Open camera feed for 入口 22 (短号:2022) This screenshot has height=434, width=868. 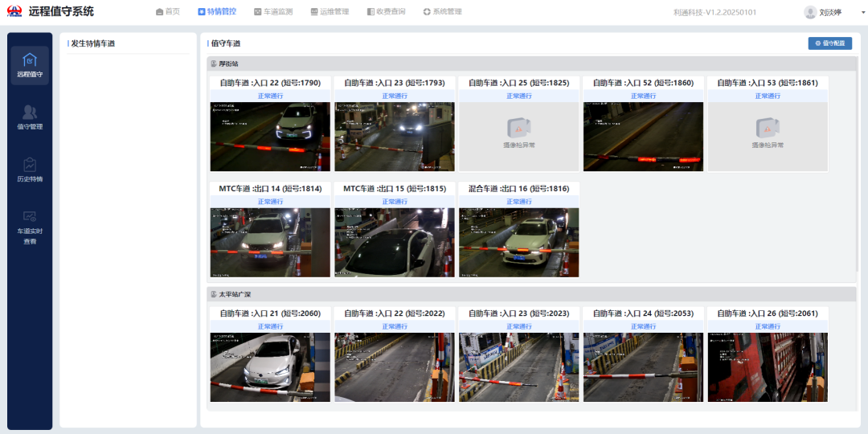pyautogui.click(x=394, y=367)
